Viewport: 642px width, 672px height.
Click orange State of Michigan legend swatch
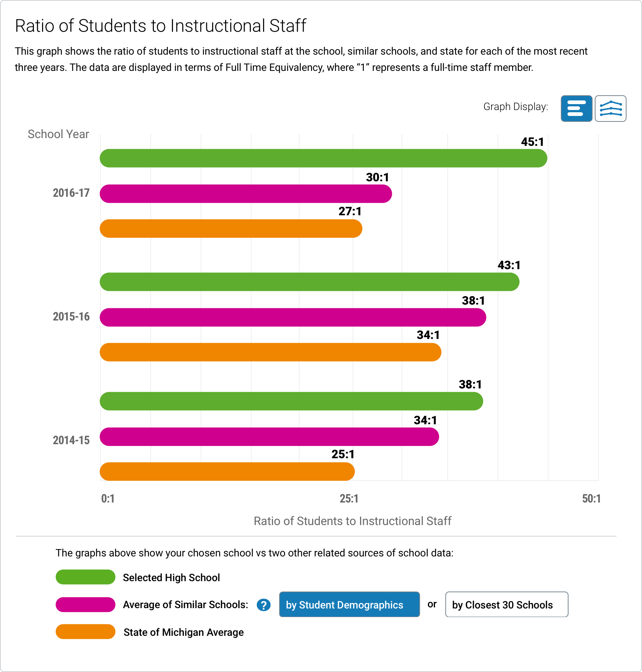(x=86, y=632)
